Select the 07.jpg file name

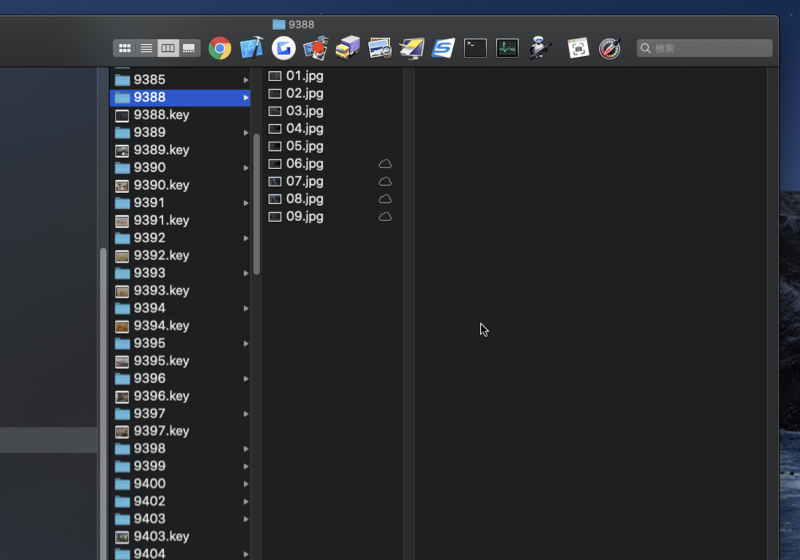[x=305, y=182]
